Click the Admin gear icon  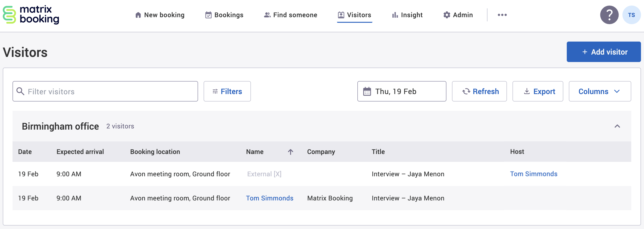click(446, 15)
